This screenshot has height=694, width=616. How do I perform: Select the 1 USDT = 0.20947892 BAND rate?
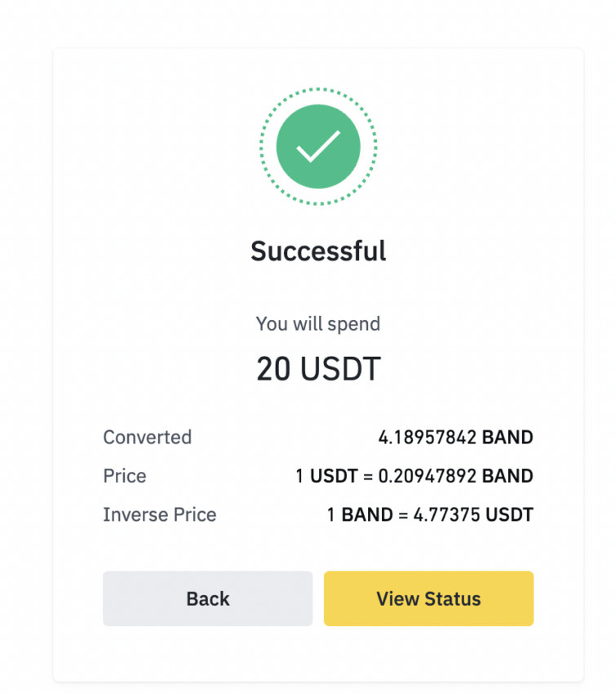pyautogui.click(x=414, y=476)
